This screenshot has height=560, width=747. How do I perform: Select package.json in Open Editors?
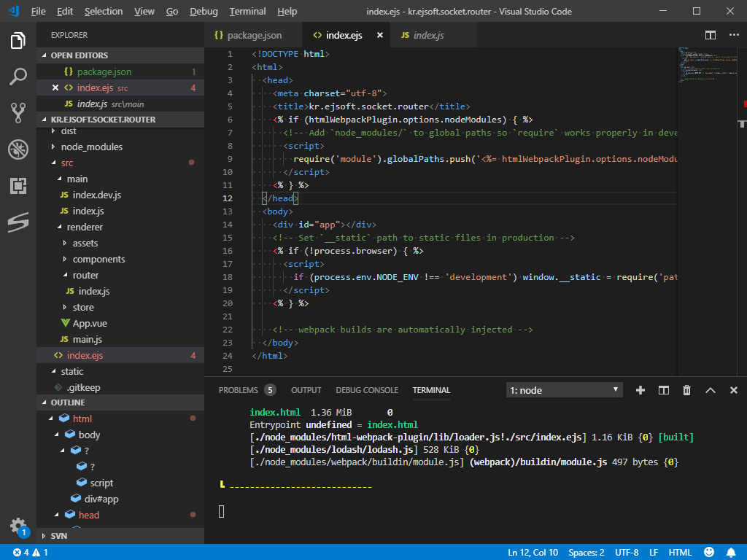[x=104, y=72]
